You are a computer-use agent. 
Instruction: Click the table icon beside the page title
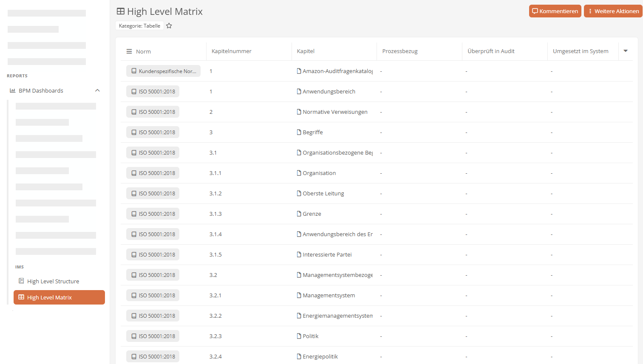click(x=121, y=11)
